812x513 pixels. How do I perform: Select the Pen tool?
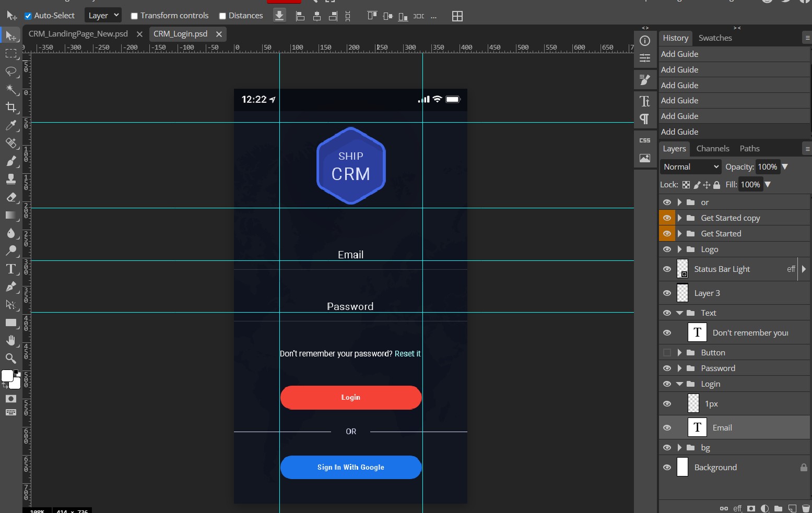point(11,287)
